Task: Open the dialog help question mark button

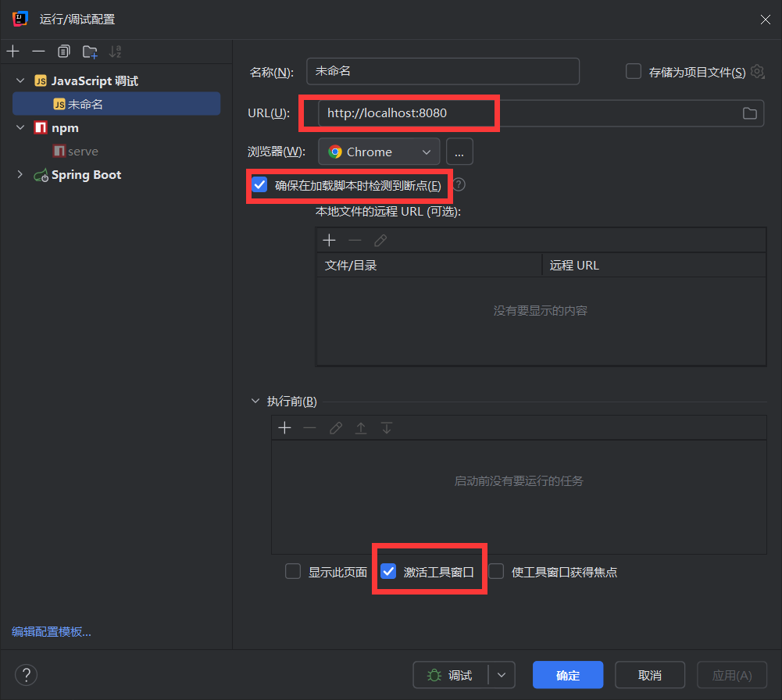Action: click(26, 675)
